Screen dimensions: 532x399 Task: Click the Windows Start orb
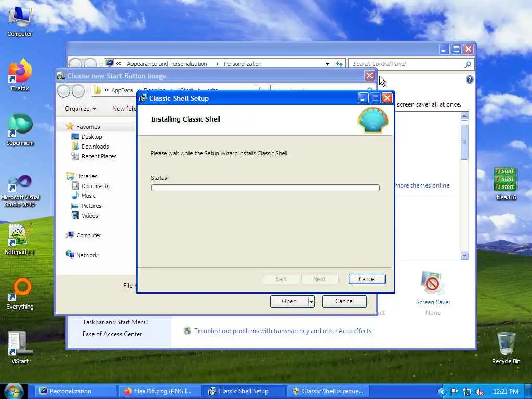14,391
